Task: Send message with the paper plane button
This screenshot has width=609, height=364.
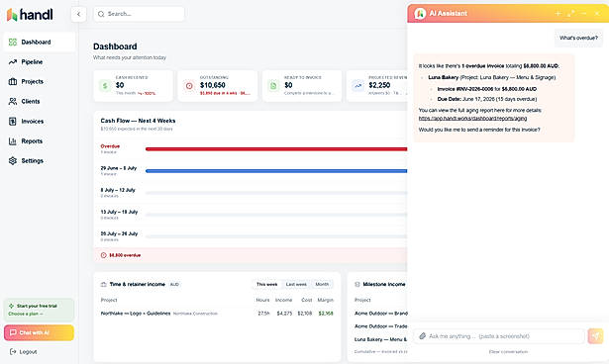Action: click(595, 336)
